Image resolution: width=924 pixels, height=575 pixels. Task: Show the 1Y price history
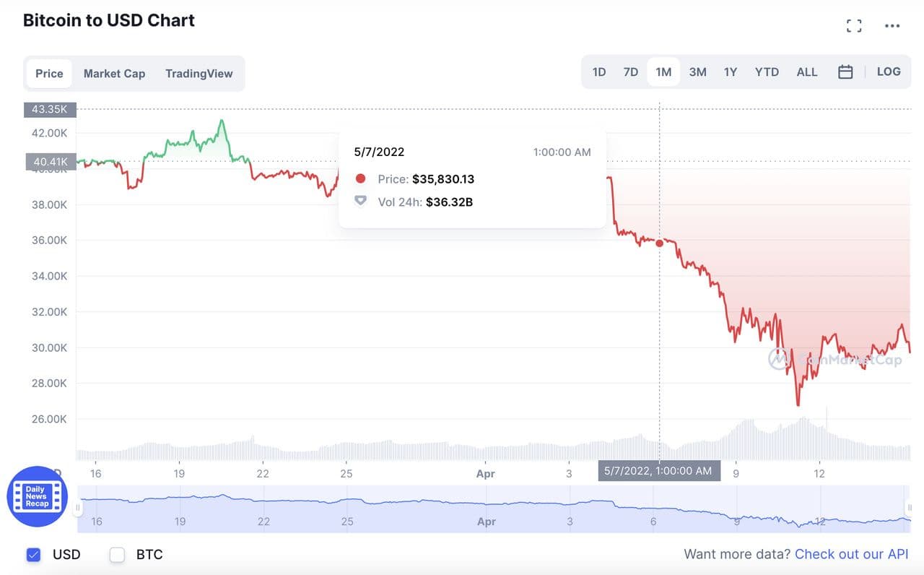point(731,72)
